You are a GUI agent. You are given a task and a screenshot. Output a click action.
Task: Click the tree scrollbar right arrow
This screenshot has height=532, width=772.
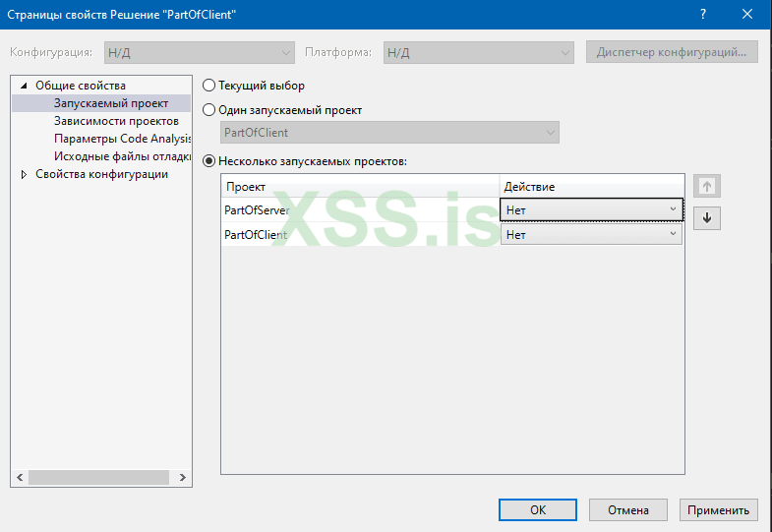[x=182, y=477]
